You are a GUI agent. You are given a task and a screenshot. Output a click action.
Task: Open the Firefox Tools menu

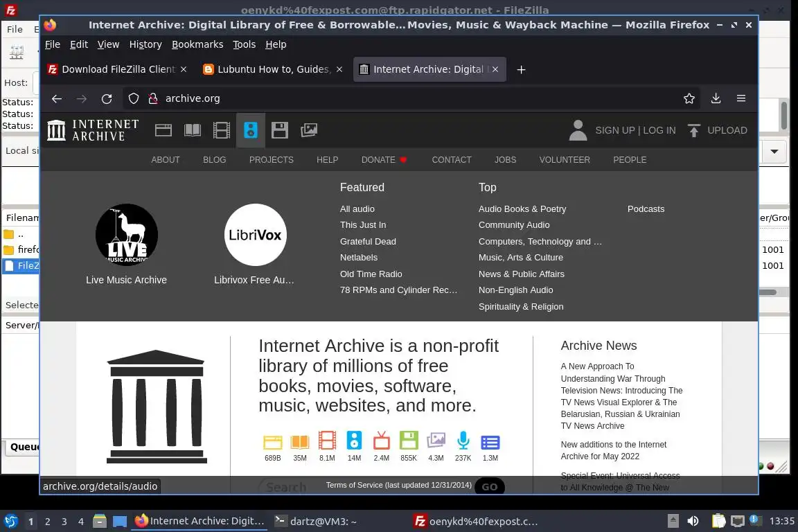tap(245, 45)
